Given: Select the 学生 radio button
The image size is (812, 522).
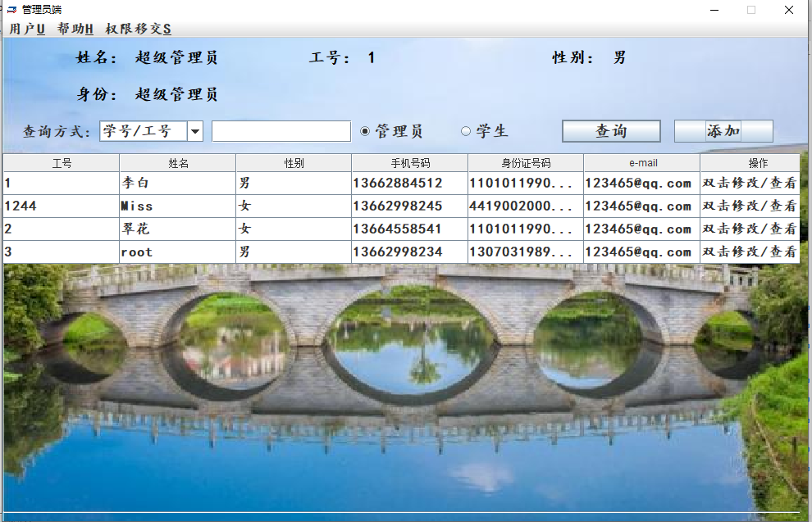Looking at the screenshot, I should click(x=484, y=131).
